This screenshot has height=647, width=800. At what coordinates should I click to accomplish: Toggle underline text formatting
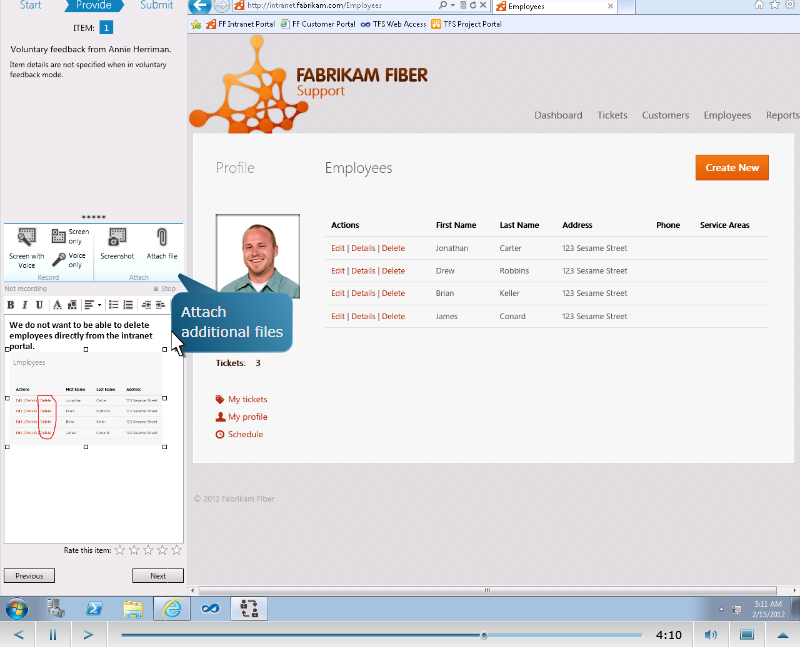pos(39,305)
